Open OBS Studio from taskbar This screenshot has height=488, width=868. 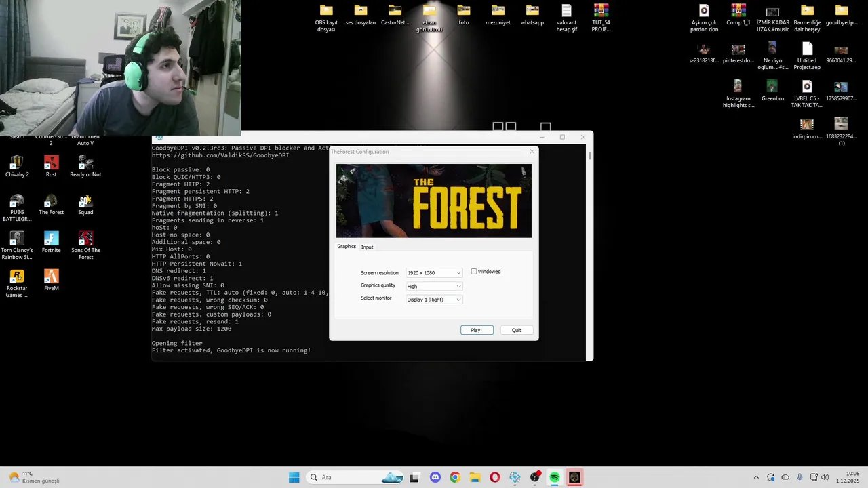click(x=535, y=477)
